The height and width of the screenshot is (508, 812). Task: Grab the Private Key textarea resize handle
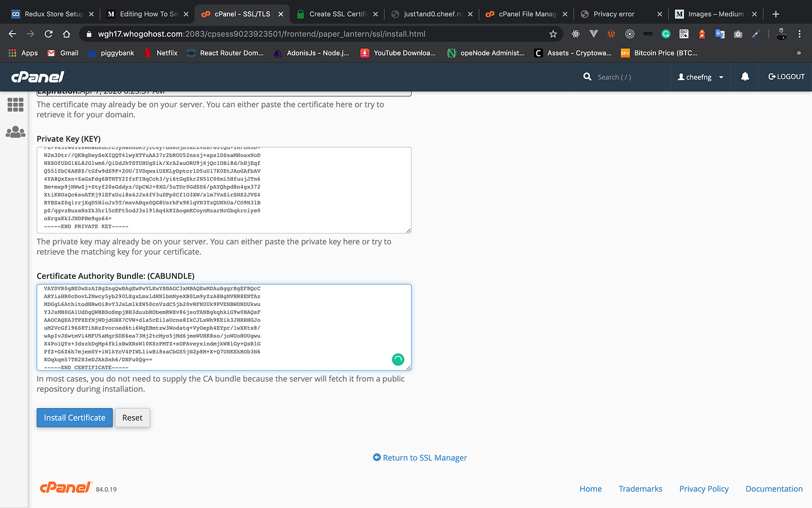[x=408, y=230]
